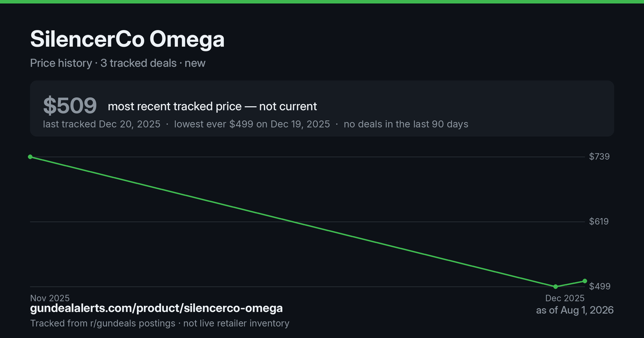Click 'last tracked Dec 20, 2025' text
This screenshot has height=338, width=644.
tap(101, 124)
